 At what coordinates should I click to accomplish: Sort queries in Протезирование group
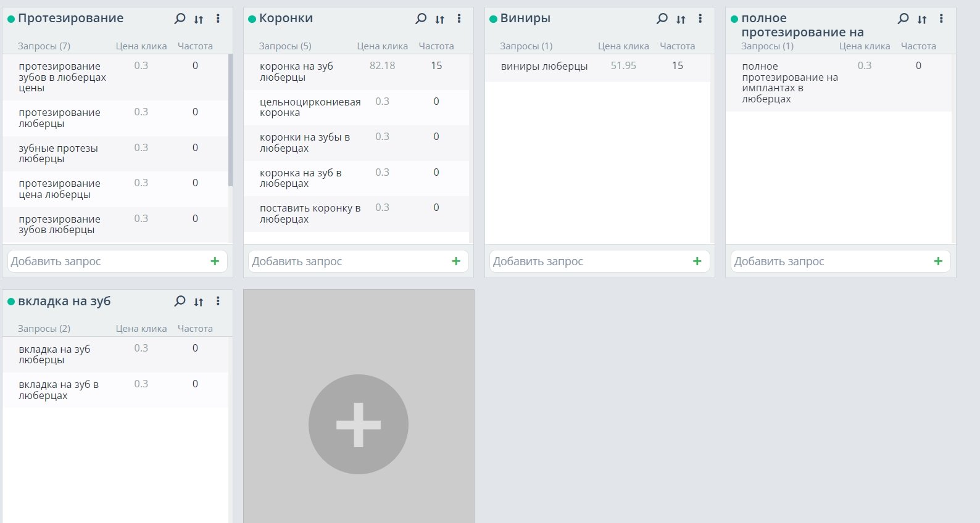tap(199, 19)
